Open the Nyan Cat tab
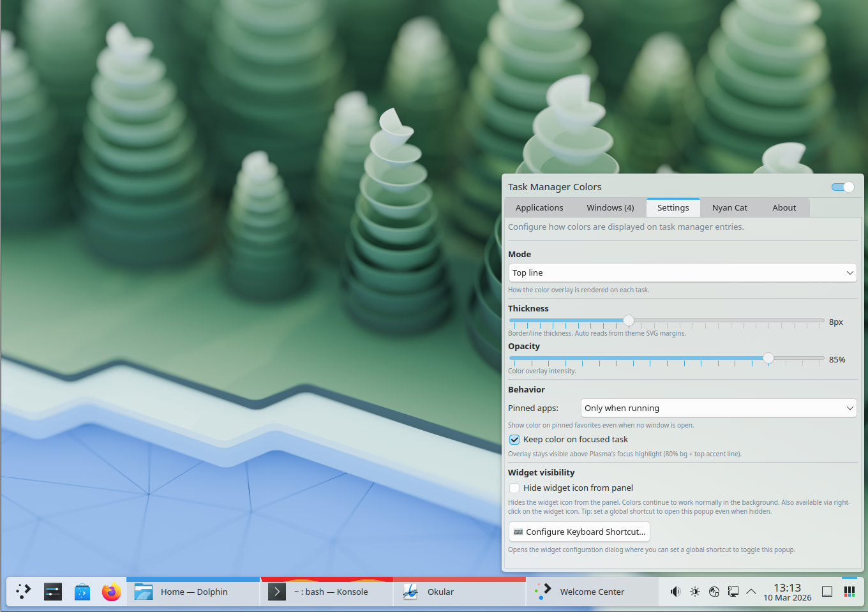Viewport: 868px width, 612px height. coord(730,207)
